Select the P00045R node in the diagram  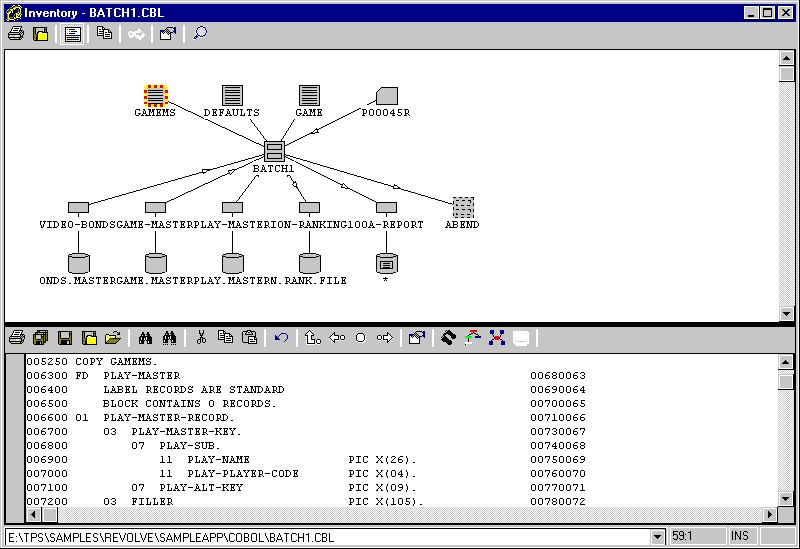(x=386, y=96)
